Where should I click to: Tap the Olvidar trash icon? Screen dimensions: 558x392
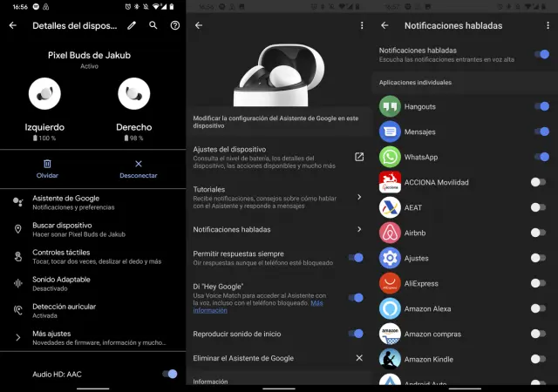(x=47, y=164)
